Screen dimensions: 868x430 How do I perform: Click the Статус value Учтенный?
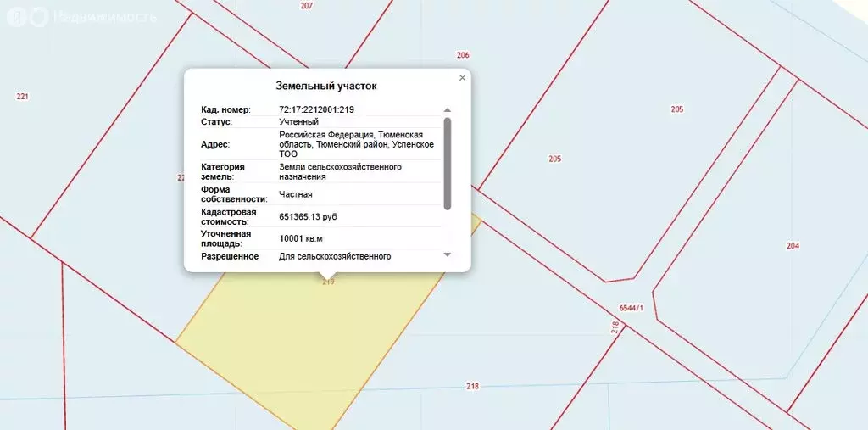point(299,122)
